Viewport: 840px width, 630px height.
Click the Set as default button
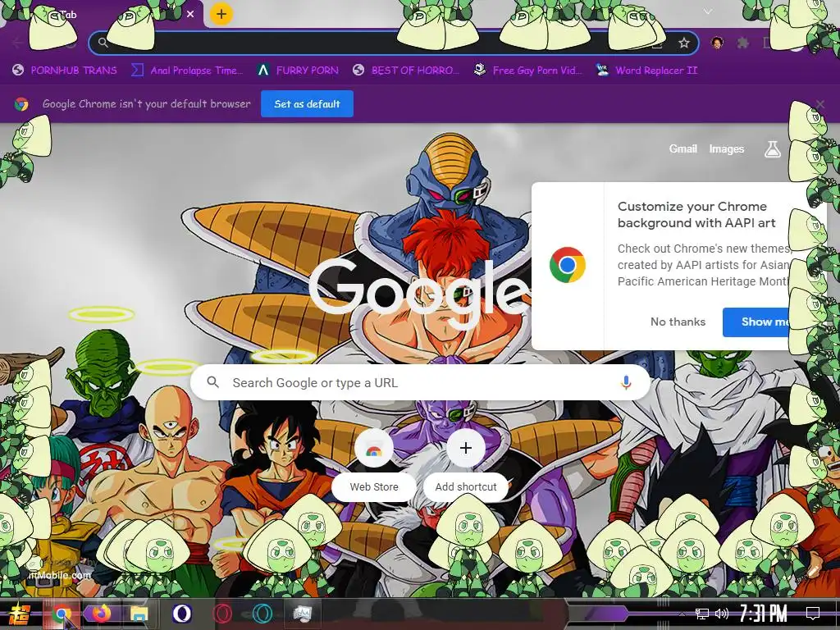coord(307,104)
